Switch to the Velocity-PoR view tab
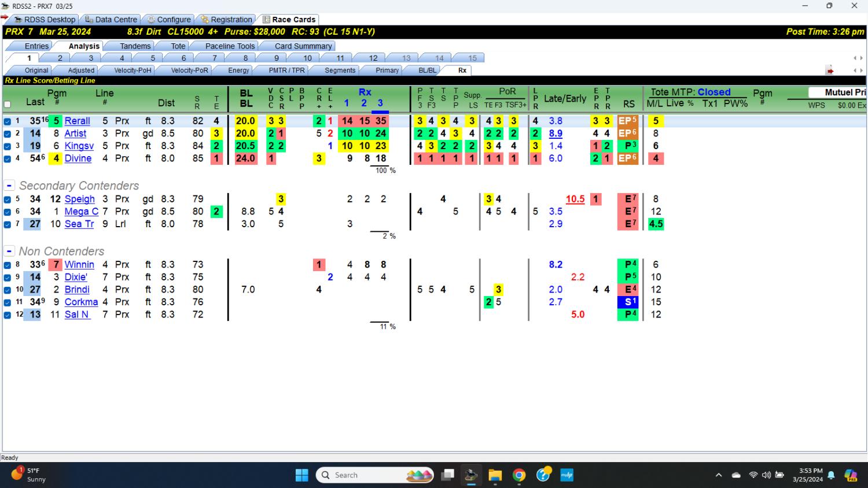868x488 pixels. [189, 70]
